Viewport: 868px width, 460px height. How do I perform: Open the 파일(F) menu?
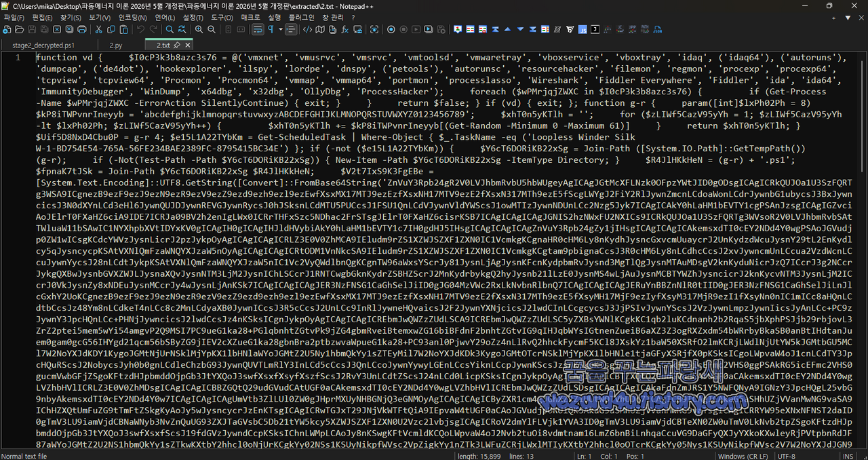click(x=14, y=17)
